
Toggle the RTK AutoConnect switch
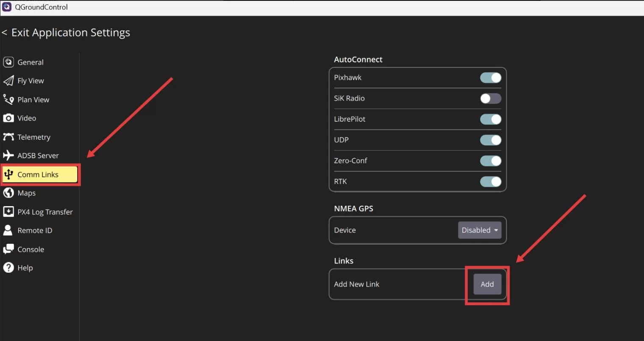(491, 182)
